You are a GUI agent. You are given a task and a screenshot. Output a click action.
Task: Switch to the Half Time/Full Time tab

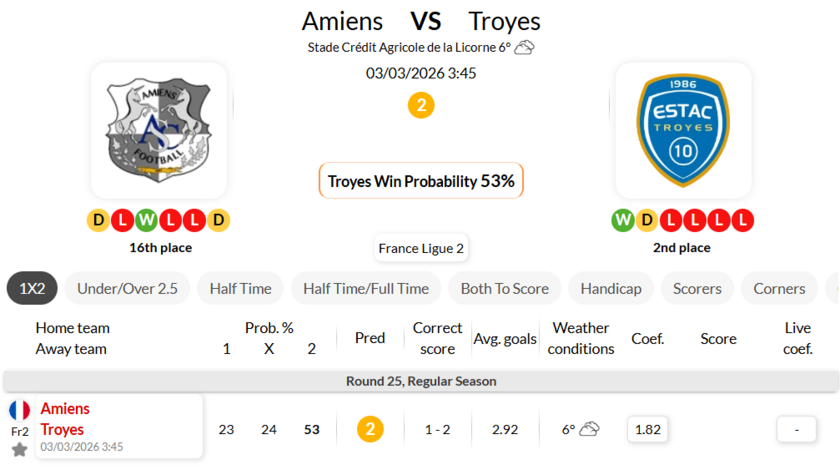coord(366,288)
